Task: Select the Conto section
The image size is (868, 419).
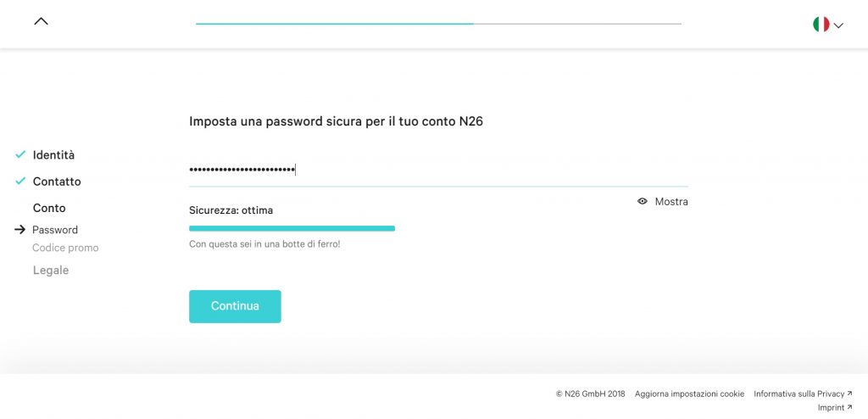Action: click(x=49, y=208)
